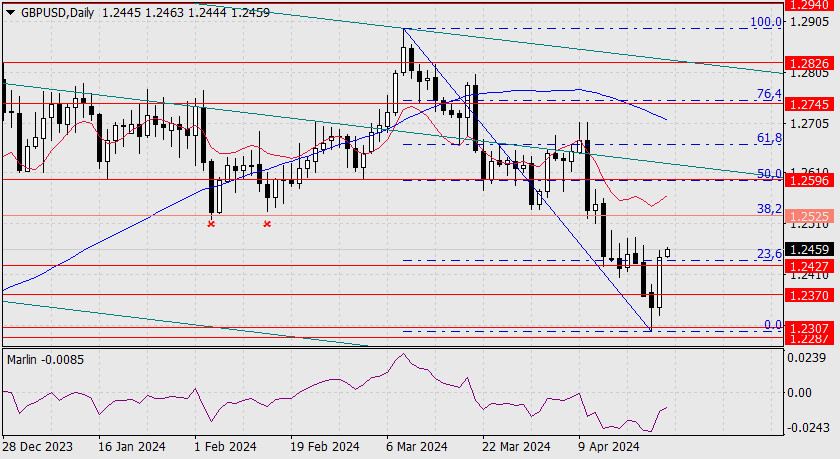
Task: Click the 1.2596 red price level label
Action: coord(809,180)
